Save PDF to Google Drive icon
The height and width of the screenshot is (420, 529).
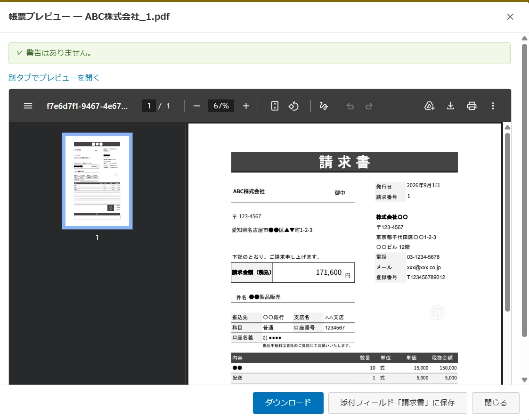(429, 106)
